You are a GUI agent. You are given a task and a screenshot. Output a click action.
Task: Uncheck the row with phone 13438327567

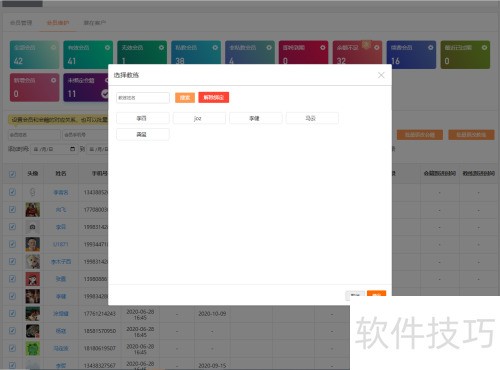tap(12, 365)
